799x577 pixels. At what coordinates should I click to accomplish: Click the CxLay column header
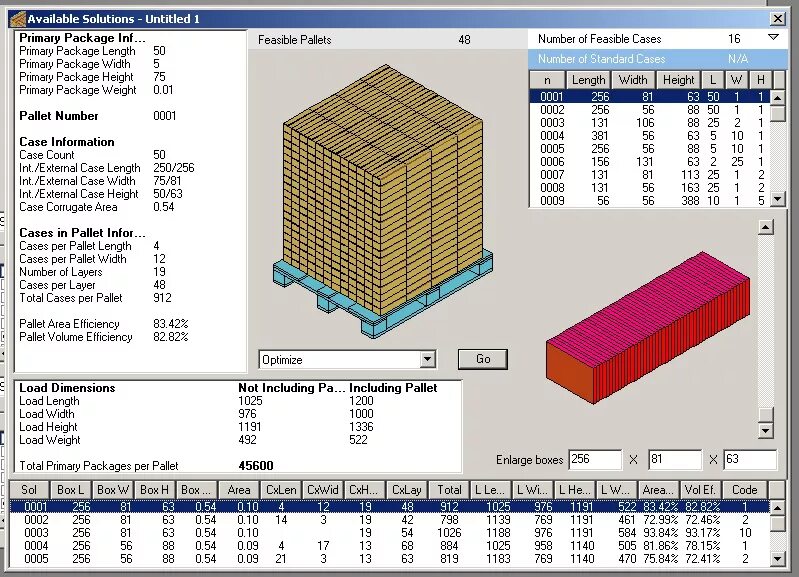[407, 490]
